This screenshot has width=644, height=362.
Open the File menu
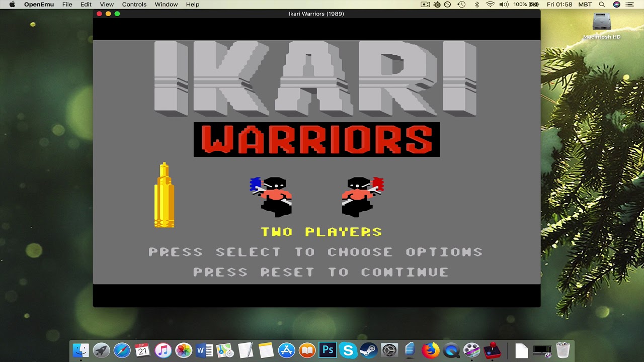(67, 5)
